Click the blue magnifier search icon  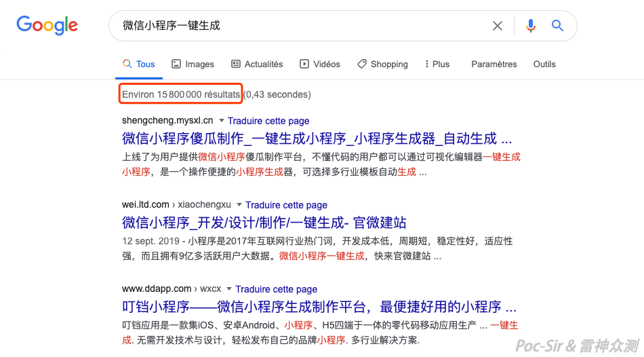[557, 26]
